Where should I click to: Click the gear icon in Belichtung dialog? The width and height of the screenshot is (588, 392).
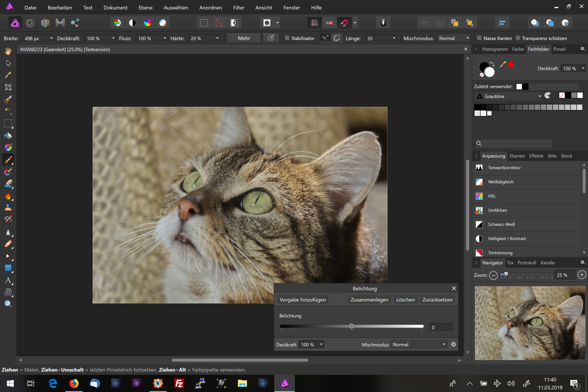click(453, 344)
